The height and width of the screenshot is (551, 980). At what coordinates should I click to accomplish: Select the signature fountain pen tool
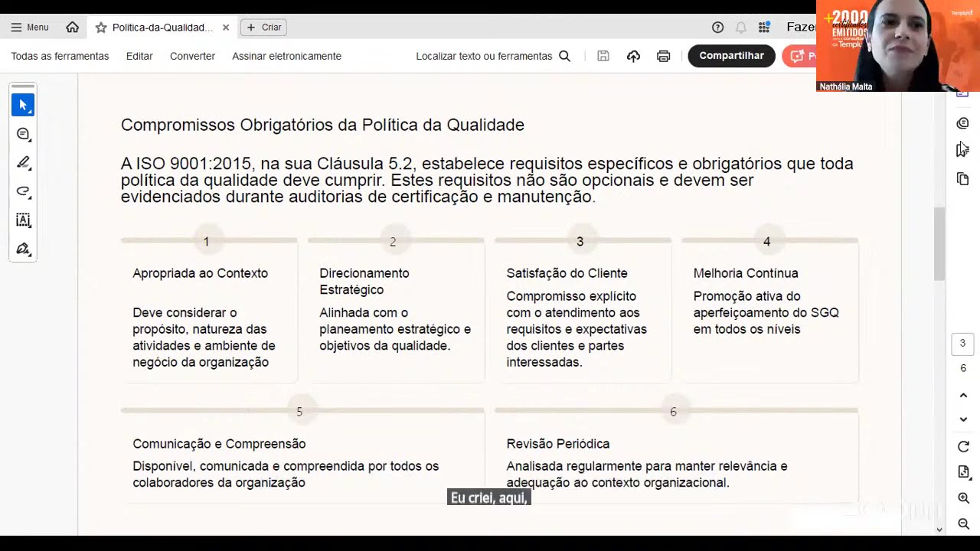(23, 249)
